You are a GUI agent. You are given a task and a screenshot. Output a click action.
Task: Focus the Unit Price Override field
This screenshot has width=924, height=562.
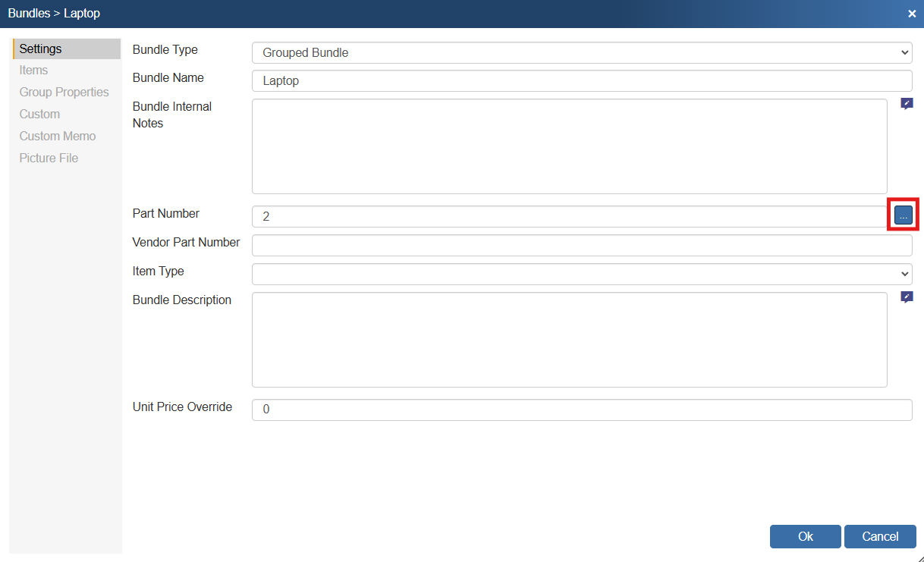click(581, 410)
